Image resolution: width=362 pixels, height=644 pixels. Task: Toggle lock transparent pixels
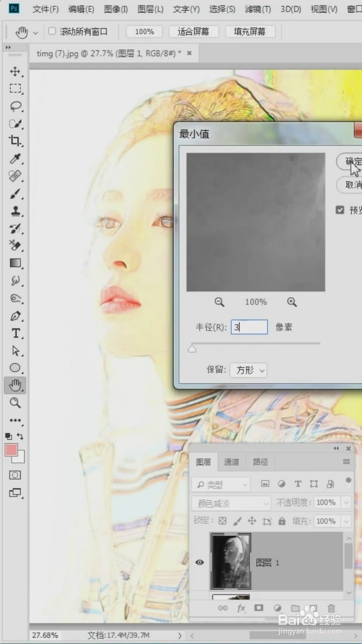[x=223, y=521]
